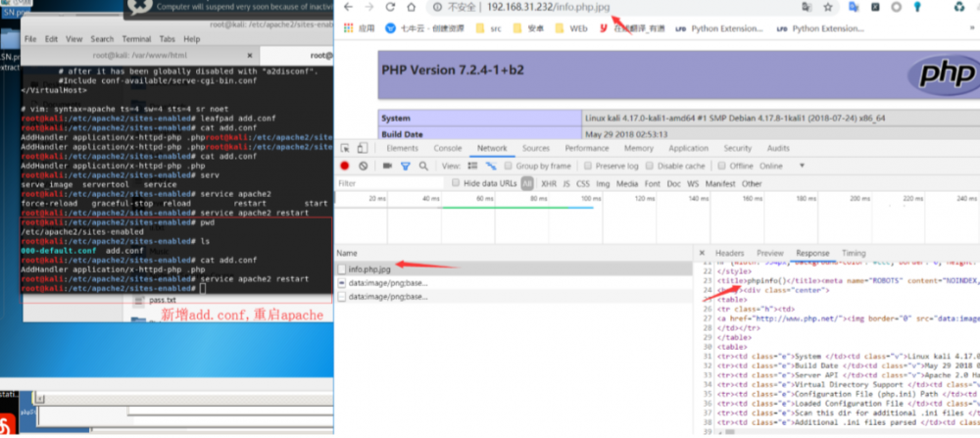This screenshot has height=438, width=980.
Task: Show the request Headers tab
Action: [x=729, y=253]
